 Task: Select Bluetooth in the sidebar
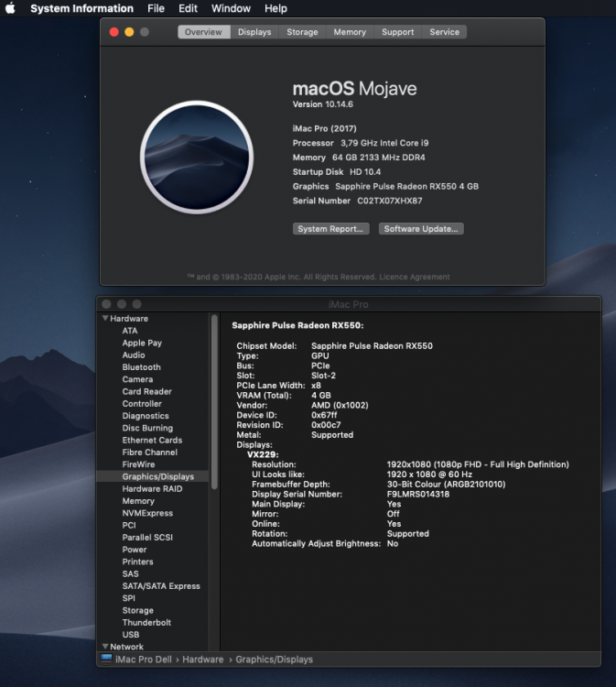(141, 367)
